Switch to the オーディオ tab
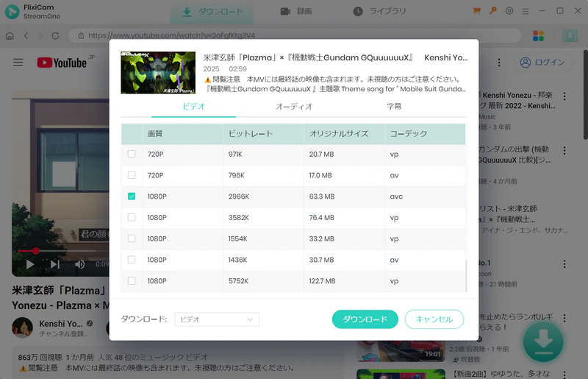Viewport: 588px width, 379px height. coord(294,107)
